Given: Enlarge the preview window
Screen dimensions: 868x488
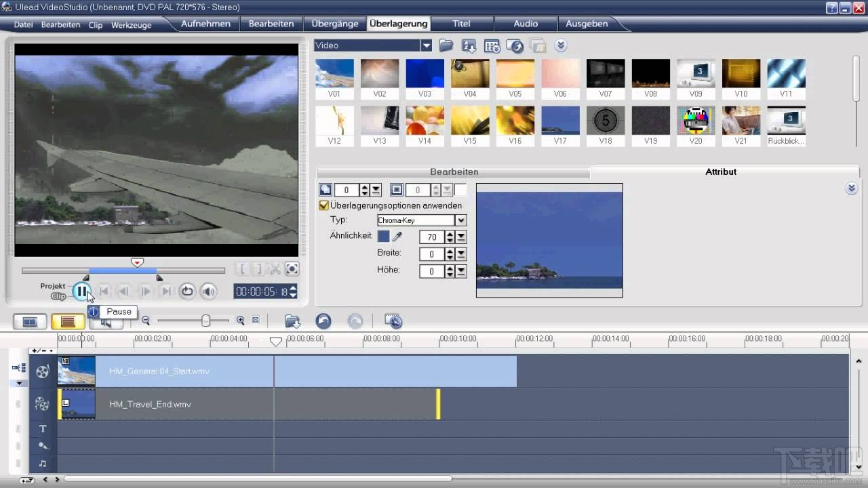Looking at the screenshot, I should point(292,269).
